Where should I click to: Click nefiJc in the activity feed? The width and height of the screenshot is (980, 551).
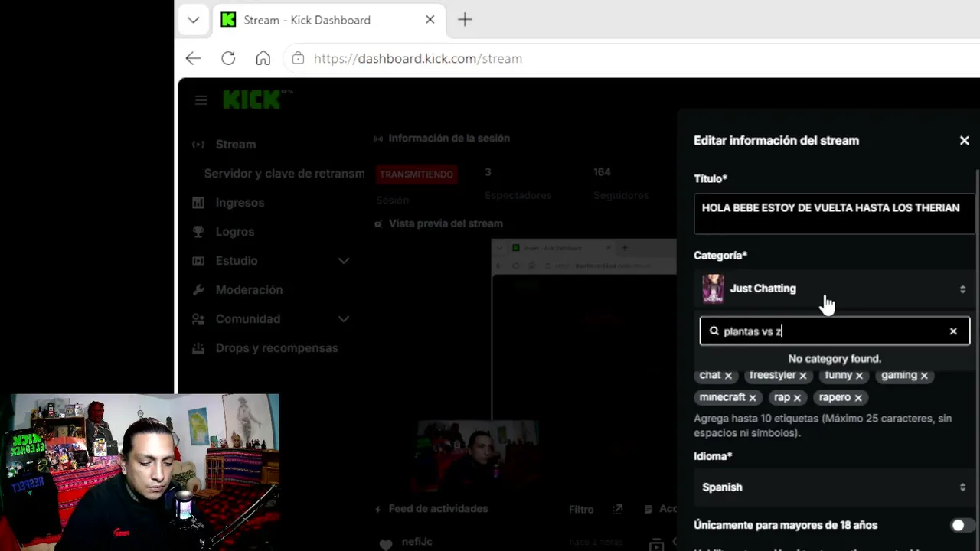(x=417, y=542)
